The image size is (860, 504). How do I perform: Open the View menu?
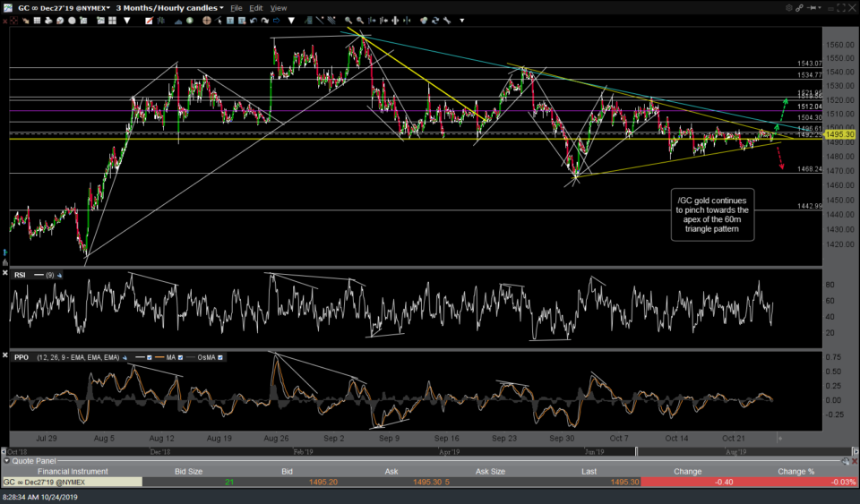point(279,7)
